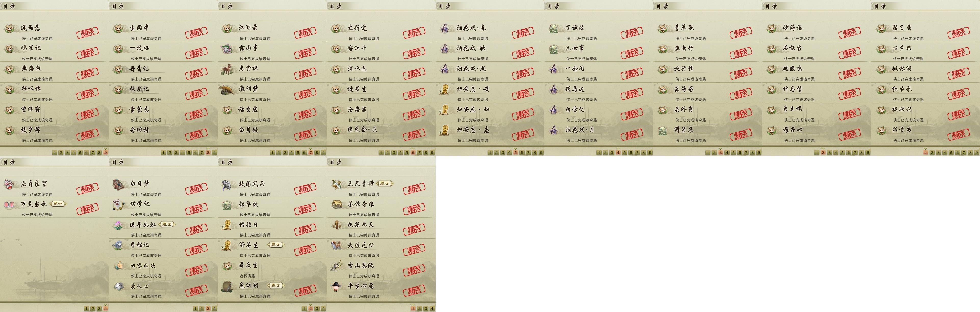Click the 绝世 badge next to 三尺青锋
The height and width of the screenshot is (312, 980).
[x=384, y=184]
